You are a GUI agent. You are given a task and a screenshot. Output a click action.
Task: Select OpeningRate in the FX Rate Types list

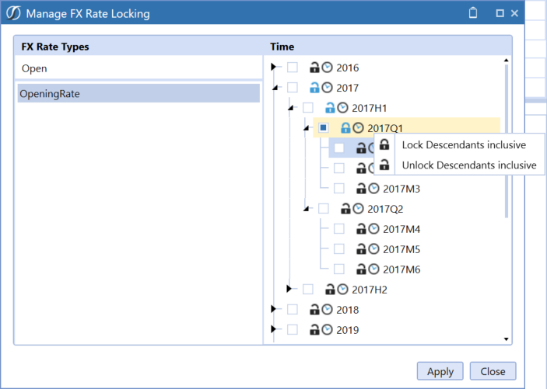138,93
